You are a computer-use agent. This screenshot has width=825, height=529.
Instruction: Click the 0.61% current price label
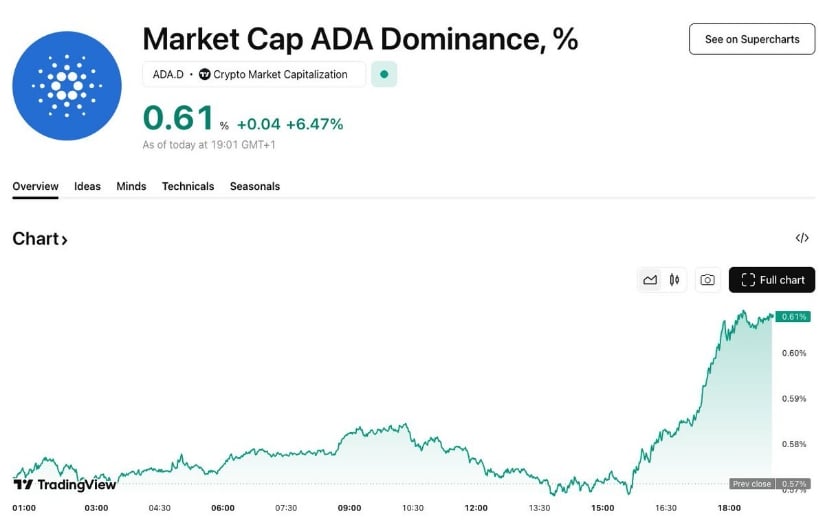coord(794,316)
